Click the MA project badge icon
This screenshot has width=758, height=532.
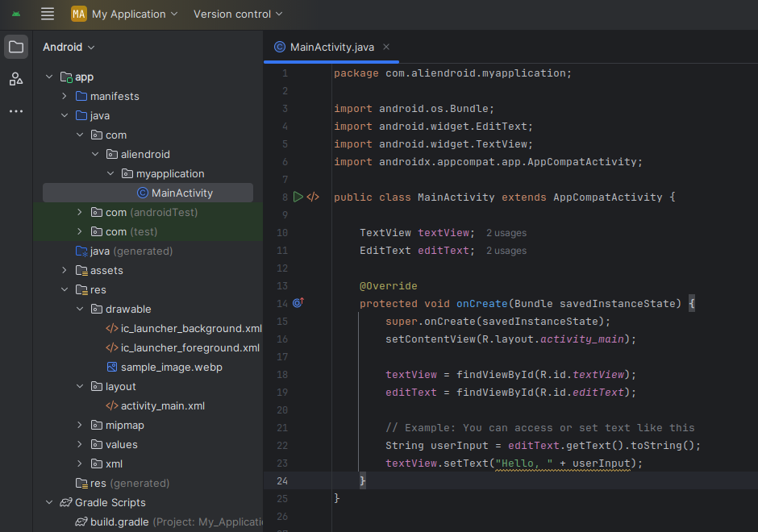tap(79, 14)
